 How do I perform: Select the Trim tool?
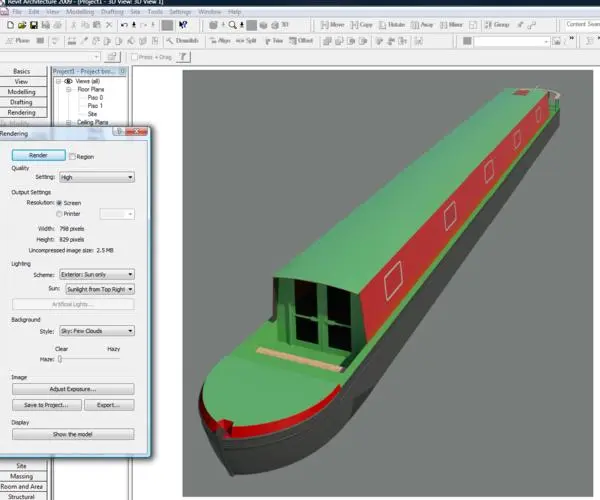(x=274, y=41)
